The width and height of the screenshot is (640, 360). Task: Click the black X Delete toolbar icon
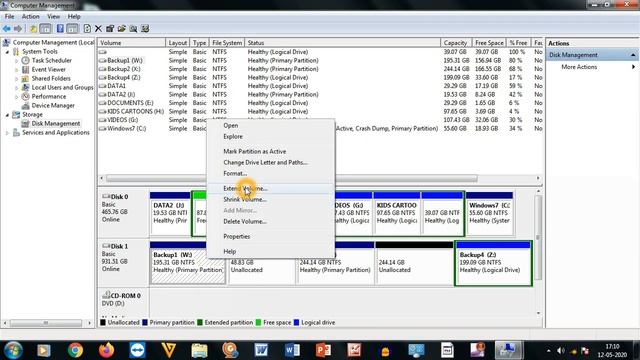point(98,29)
